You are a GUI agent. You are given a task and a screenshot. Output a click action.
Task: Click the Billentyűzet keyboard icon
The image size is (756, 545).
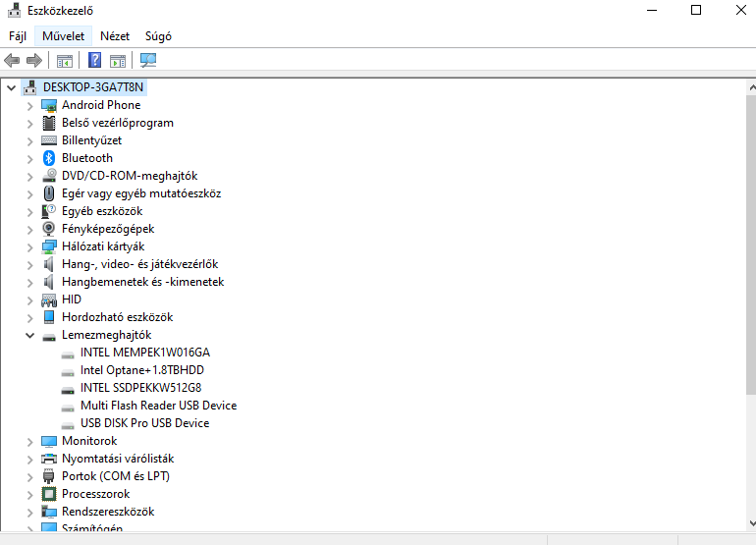49,140
